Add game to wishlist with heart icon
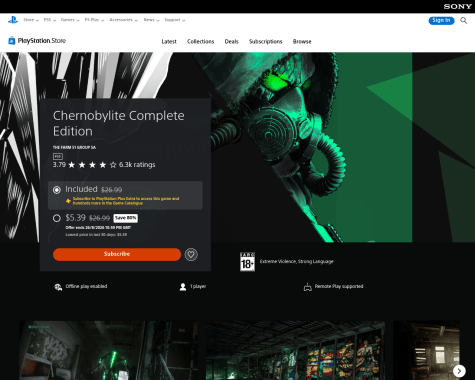Viewport: 475px width, 380px height. [191, 255]
